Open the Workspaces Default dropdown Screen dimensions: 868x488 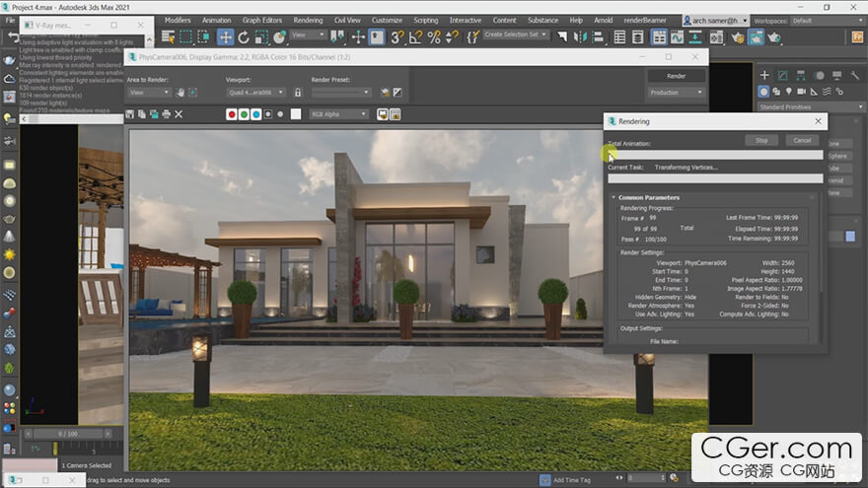(827, 21)
